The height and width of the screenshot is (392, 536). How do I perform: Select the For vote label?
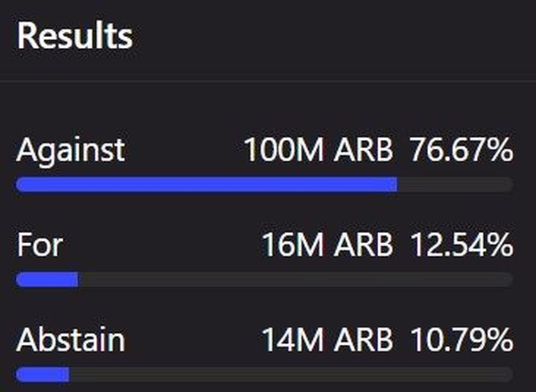(40, 245)
